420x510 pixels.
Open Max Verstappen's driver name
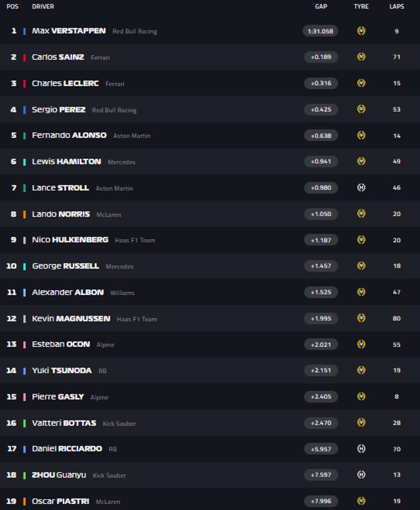click(x=69, y=31)
